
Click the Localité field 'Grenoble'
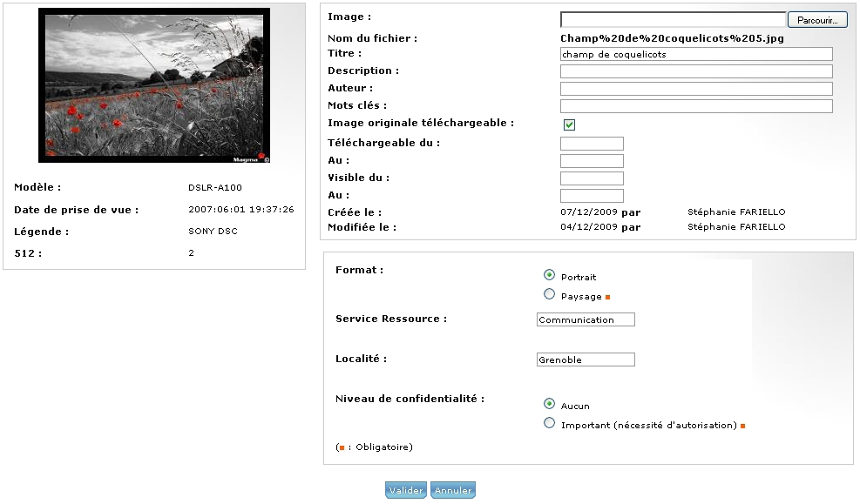coord(586,360)
